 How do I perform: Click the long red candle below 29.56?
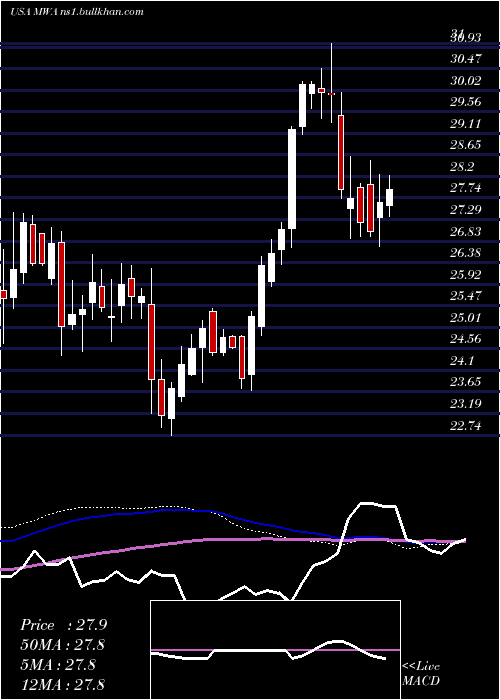pyautogui.click(x=341, y=152)
